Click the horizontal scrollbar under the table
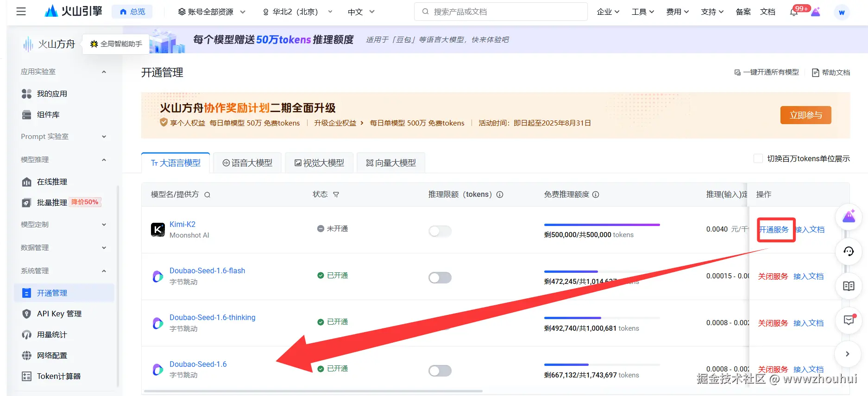The width and height of the screenshot is (868, 396). click(313, 391)
